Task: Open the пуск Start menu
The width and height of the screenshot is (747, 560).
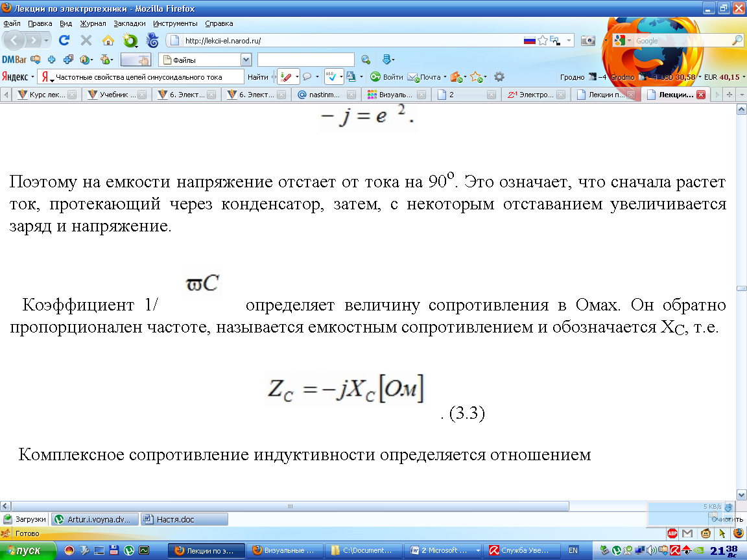Action: [28, 550]
